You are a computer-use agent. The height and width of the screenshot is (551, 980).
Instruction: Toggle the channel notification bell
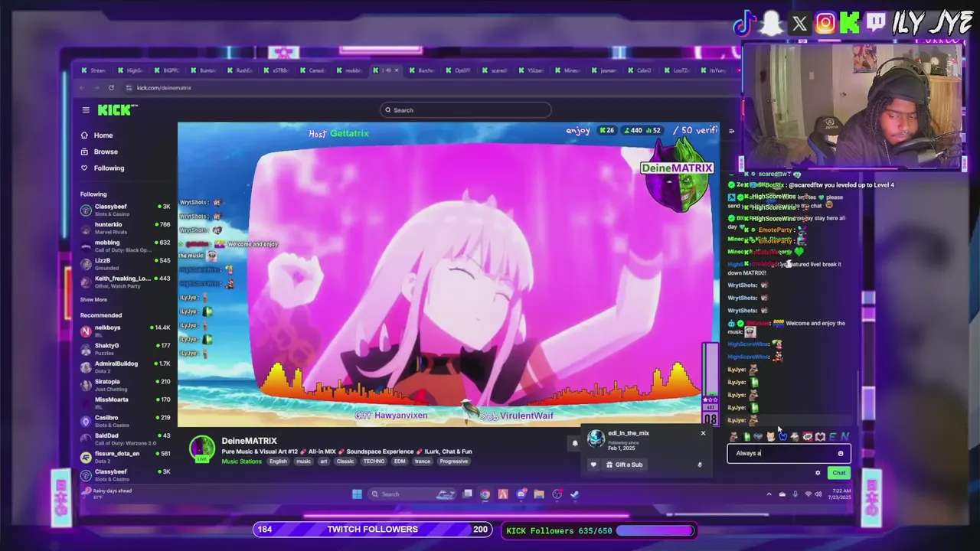pos(575,443)
